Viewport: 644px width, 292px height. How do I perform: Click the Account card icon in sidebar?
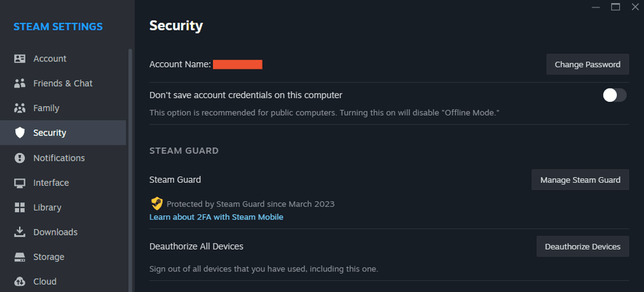20,59
